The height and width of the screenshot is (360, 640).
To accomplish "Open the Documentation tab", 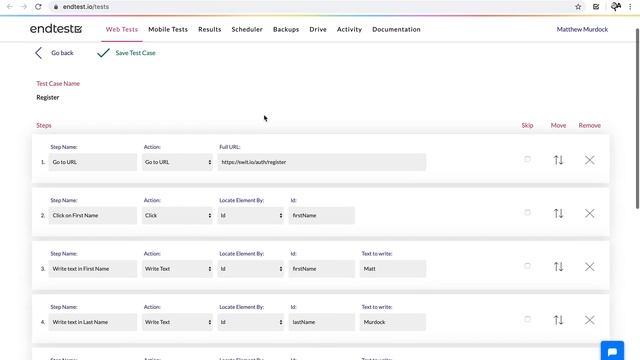I will tap(396, 29).
